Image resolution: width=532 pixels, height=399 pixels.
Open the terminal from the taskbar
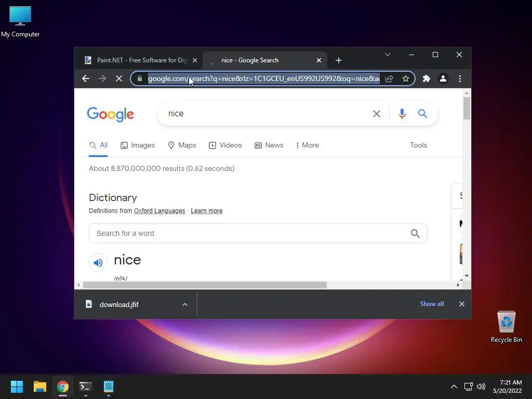coord(86,387)
